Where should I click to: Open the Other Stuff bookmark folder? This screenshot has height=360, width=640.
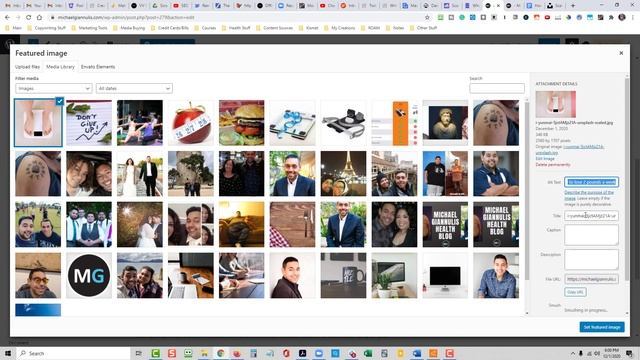[x=423, y=28]
